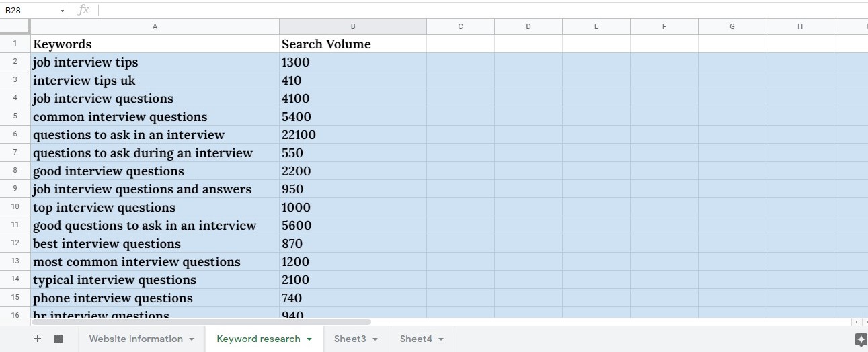Select column B header
868x352 pixels.
pyautogui.click(x=352, y=26)
